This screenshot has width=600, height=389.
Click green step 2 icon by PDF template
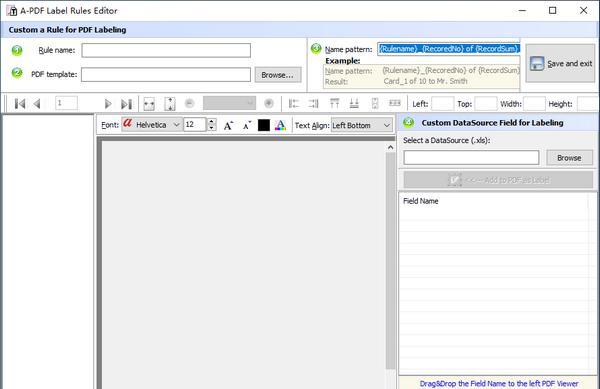17,73
